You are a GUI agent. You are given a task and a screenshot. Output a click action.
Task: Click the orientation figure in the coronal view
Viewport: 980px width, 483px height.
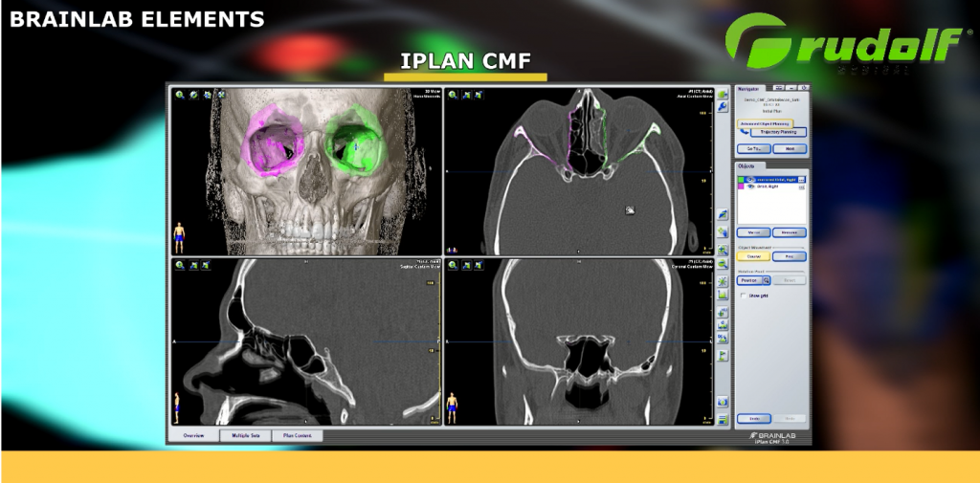453,408
